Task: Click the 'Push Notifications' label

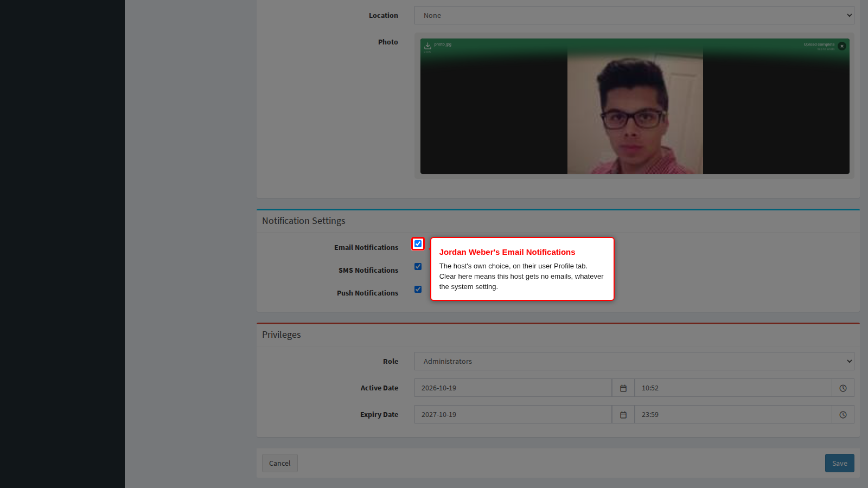Action: click(367, 293)
